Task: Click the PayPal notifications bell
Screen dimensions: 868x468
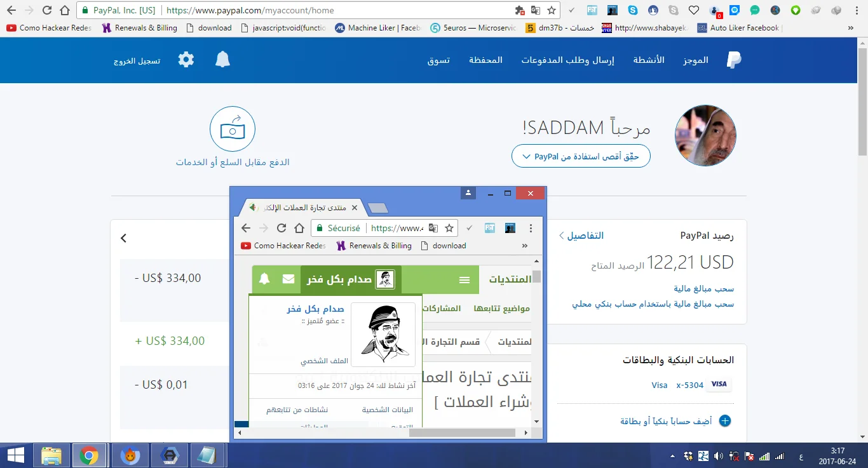Action: click(x=222, y=60)
